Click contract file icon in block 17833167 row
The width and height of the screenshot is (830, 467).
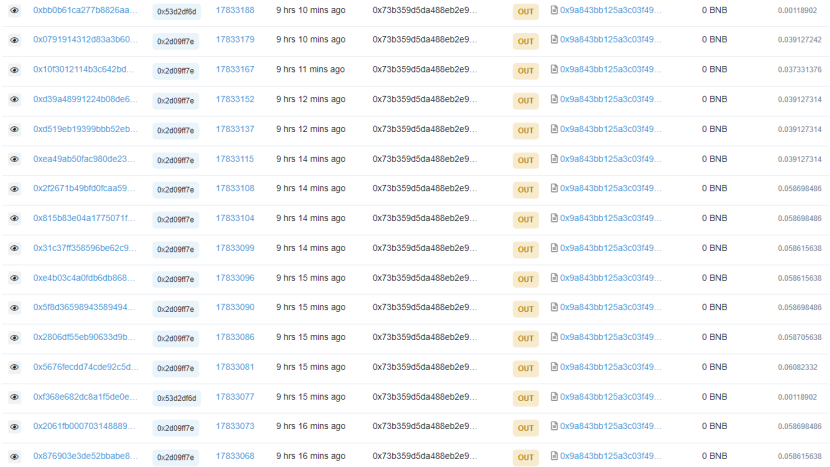point(554,70)
